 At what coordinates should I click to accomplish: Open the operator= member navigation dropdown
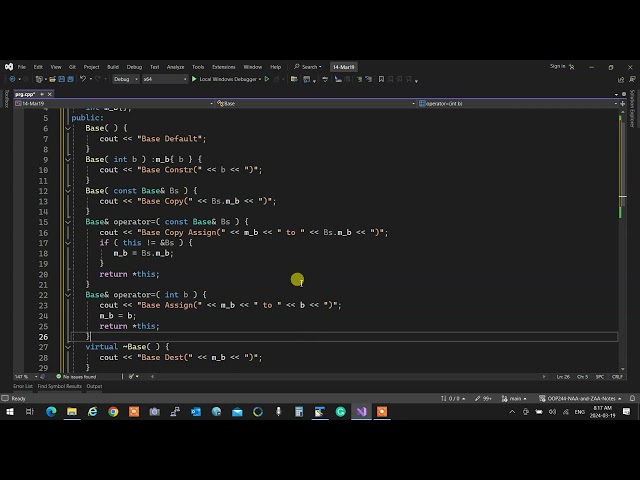pyautogui.click(x=518, y=104)
